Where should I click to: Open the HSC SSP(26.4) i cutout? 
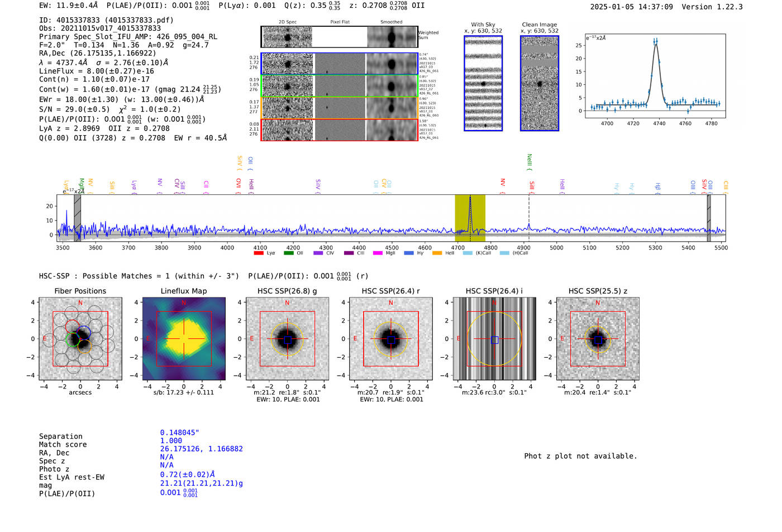tap(494, 339)
